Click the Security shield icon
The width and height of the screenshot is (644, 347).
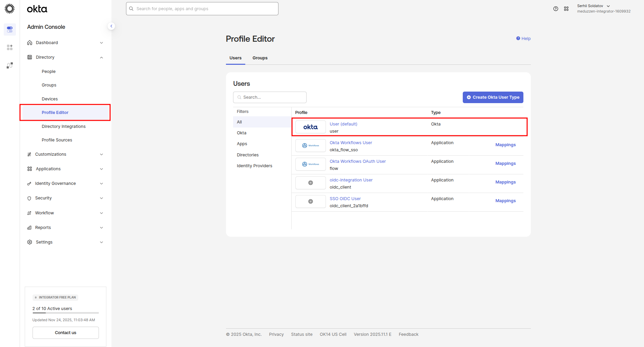coord(29,198)
